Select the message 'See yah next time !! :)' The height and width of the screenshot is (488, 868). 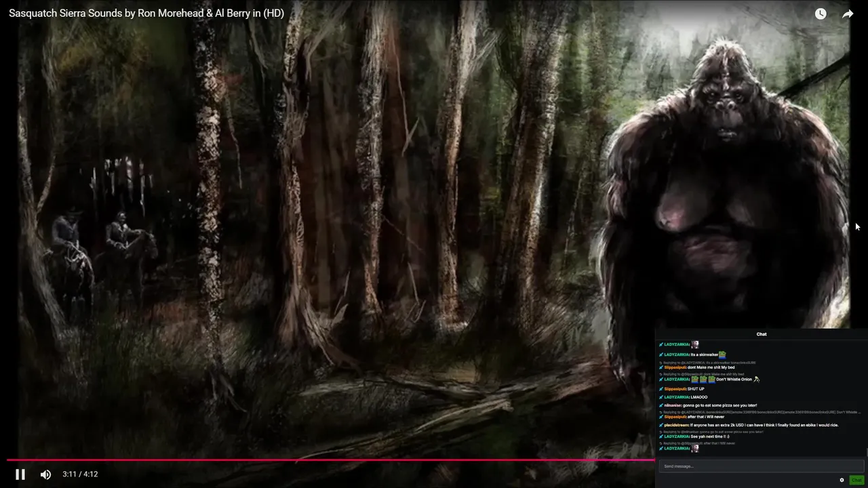pyautogui.click(x=710, y=436)
